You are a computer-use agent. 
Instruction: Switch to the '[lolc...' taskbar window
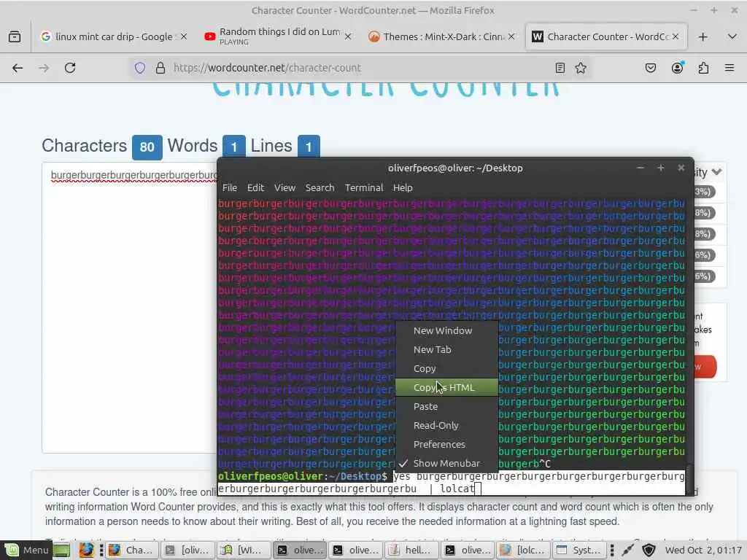click(522, 551)
